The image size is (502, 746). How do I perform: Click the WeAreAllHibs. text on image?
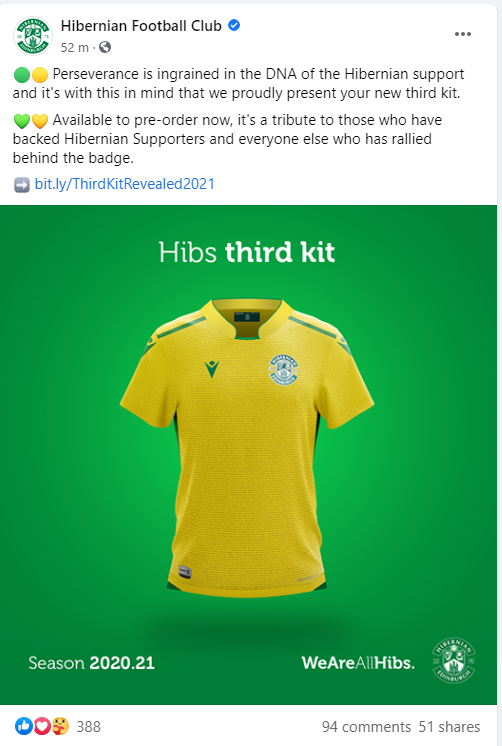(358, 663)
